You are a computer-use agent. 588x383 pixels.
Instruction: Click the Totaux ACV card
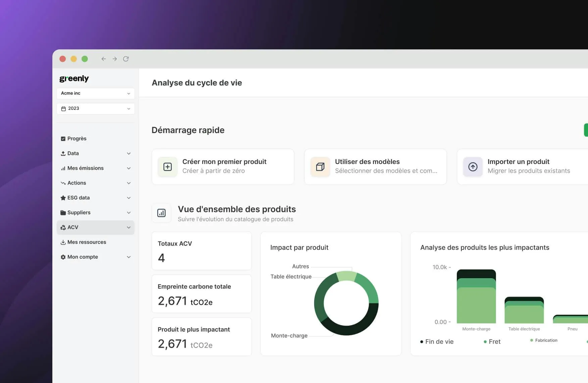click(202, 251)
